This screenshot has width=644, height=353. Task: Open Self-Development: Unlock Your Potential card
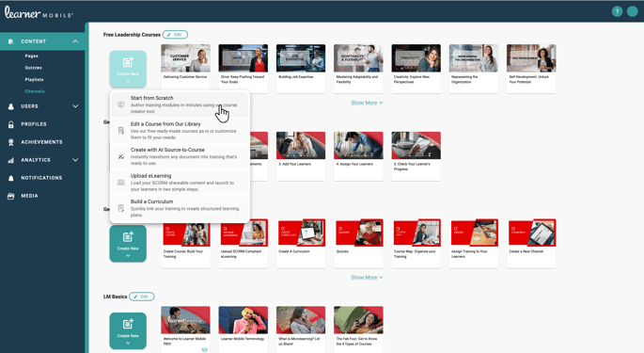[x=531, y=69]
